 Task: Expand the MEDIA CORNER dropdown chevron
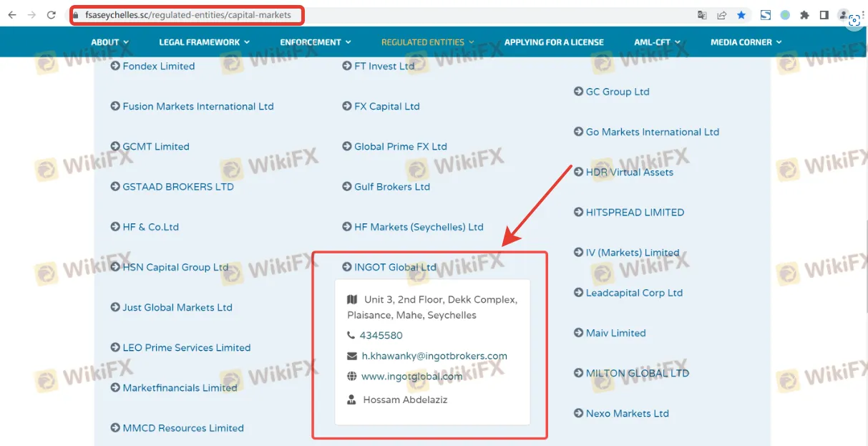(x=779, y=42)
